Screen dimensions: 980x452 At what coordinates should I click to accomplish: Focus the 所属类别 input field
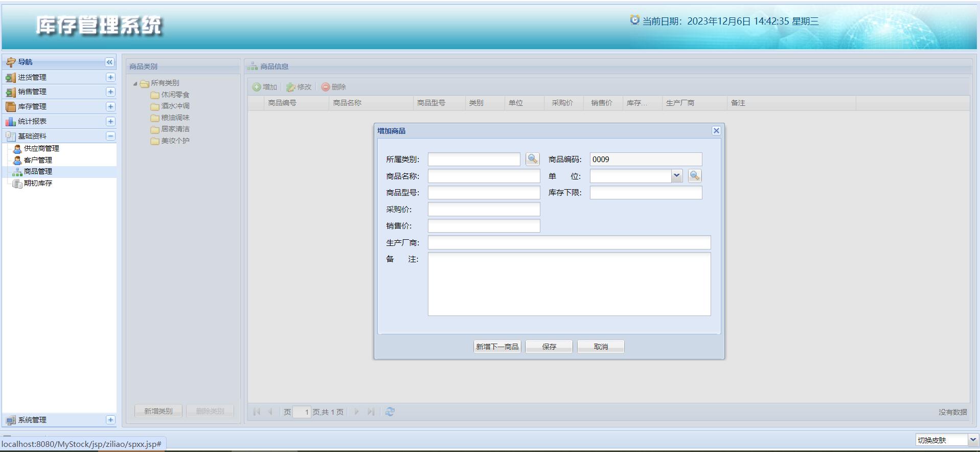pyautogui.click(x=474, y=160)
